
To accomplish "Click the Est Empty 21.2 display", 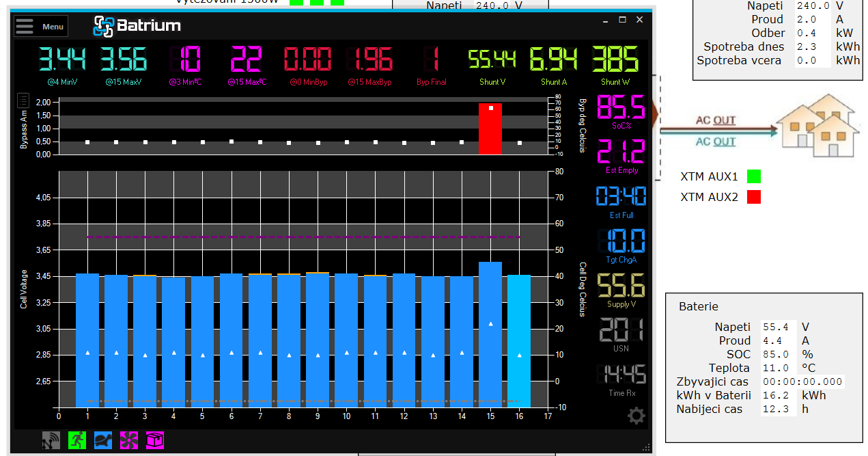I will click(x=621, y=152).
